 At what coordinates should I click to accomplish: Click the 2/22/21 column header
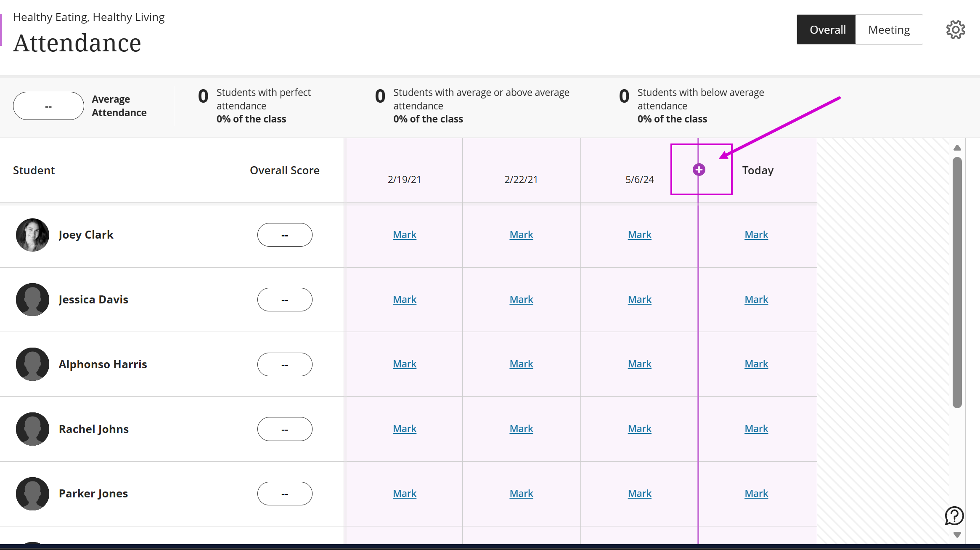521,180
